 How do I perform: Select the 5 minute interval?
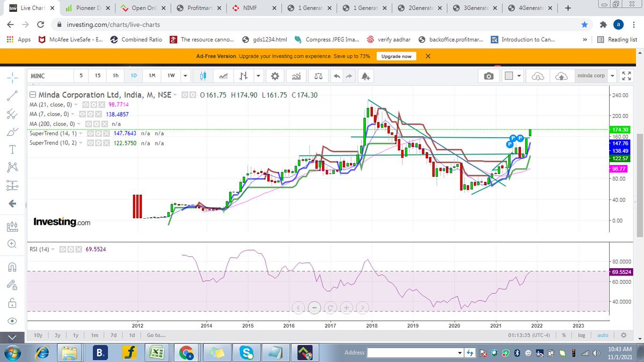[81, 76]
